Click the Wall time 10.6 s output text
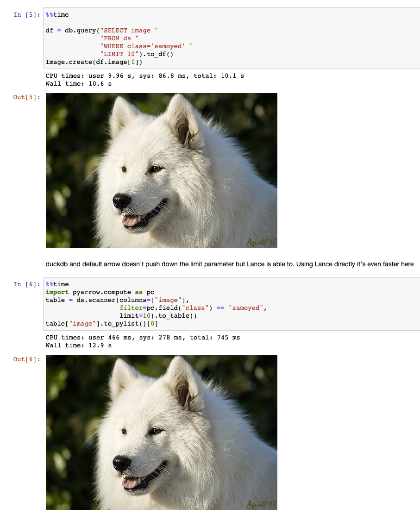The height and width of the screenshot is (515, 420). coord(78,84)
